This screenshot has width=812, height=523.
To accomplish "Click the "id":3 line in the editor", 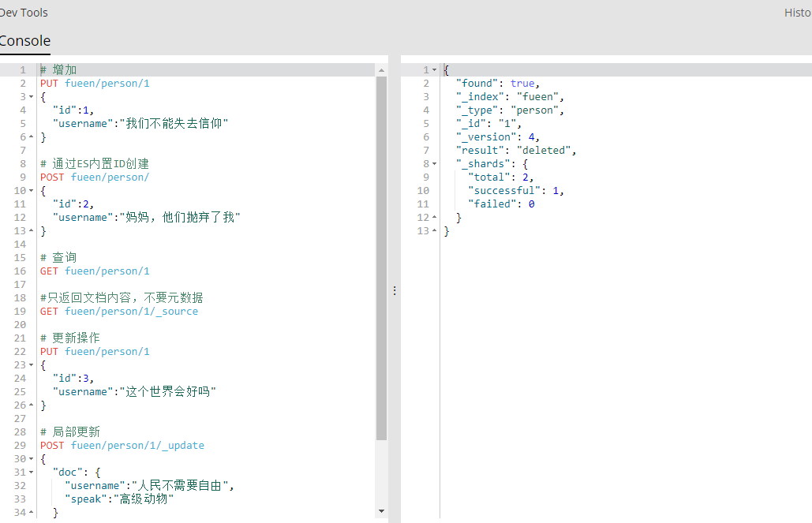I will pos(73,379).
